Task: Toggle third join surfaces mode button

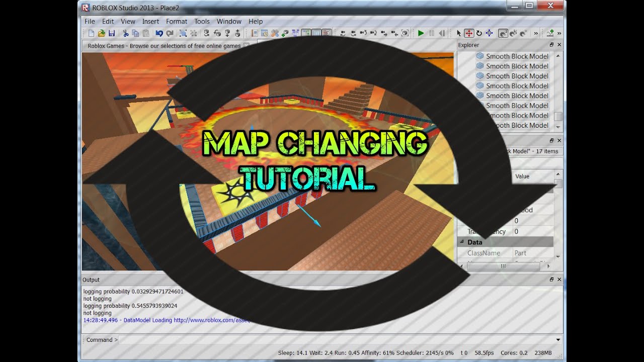Action: (523, 33)
